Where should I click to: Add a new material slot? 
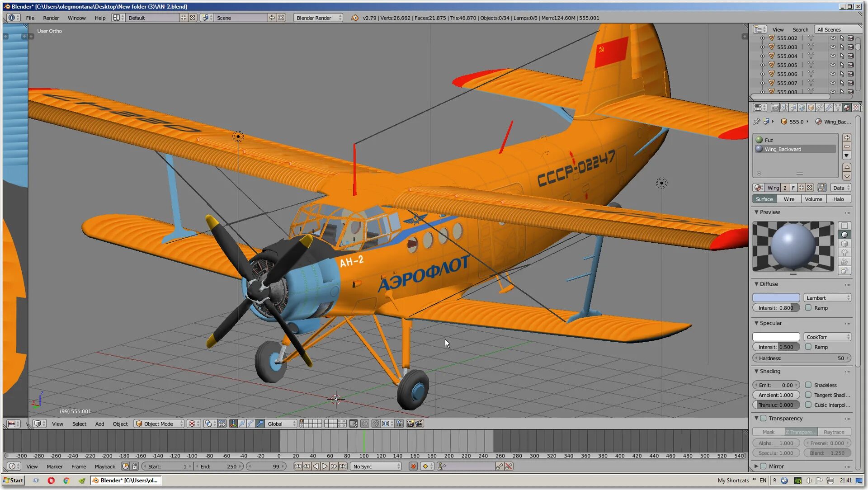click(847, 137)
